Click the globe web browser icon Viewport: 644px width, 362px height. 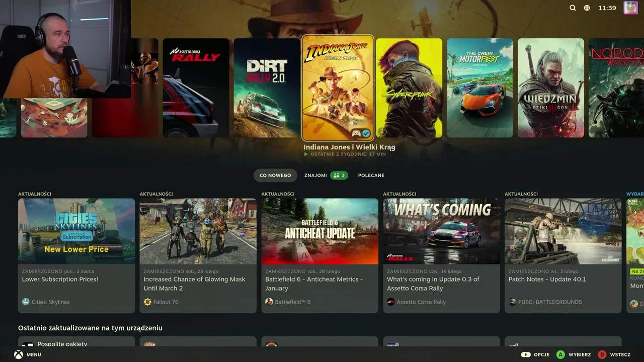tap(587, 8)
